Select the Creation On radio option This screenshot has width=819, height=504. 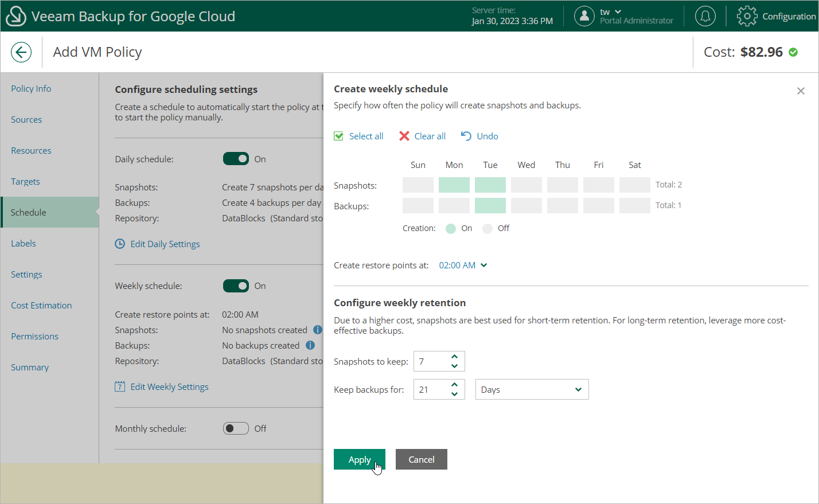click(x=451, y=228)
